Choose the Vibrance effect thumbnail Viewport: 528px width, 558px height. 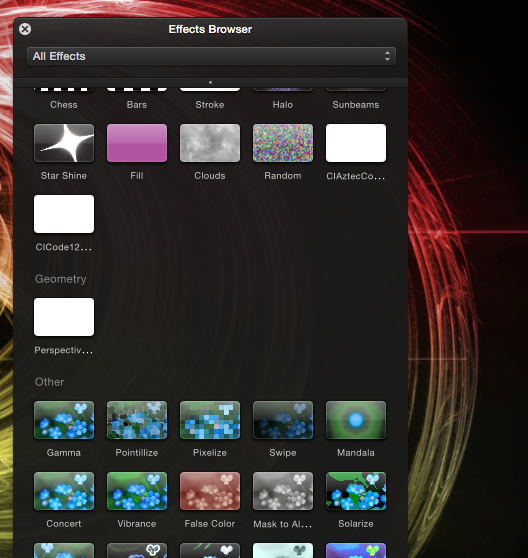[x=137, y=491]
